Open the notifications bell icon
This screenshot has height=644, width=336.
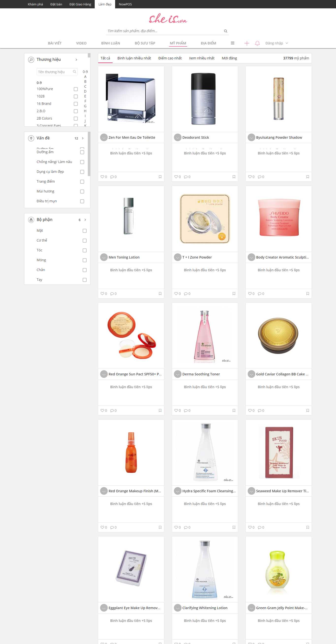pyautogui.click(x=257, y=43)
